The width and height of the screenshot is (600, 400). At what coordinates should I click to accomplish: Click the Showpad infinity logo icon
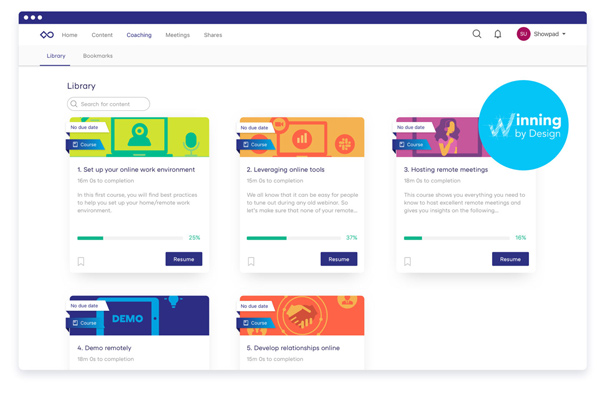[x=47, y=35]
